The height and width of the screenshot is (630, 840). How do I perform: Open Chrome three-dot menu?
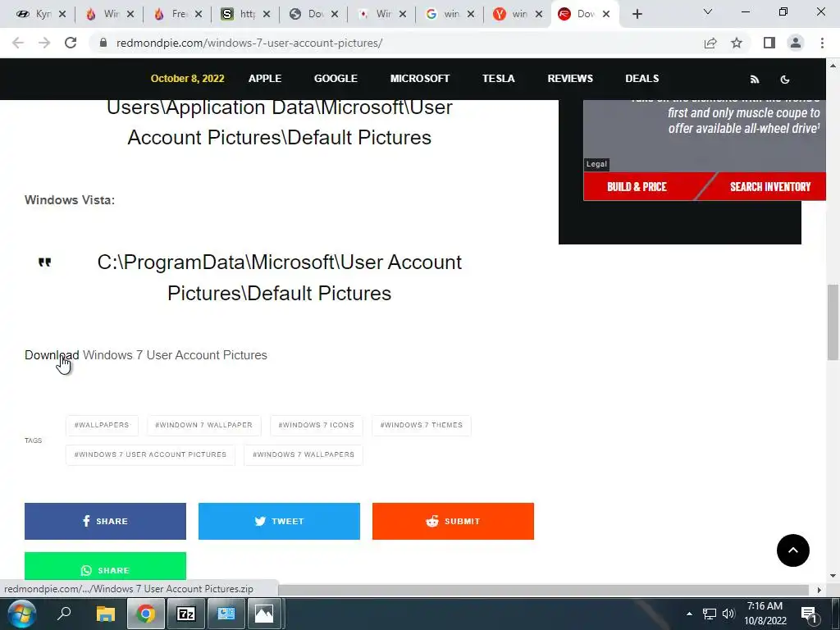(822, 43)
